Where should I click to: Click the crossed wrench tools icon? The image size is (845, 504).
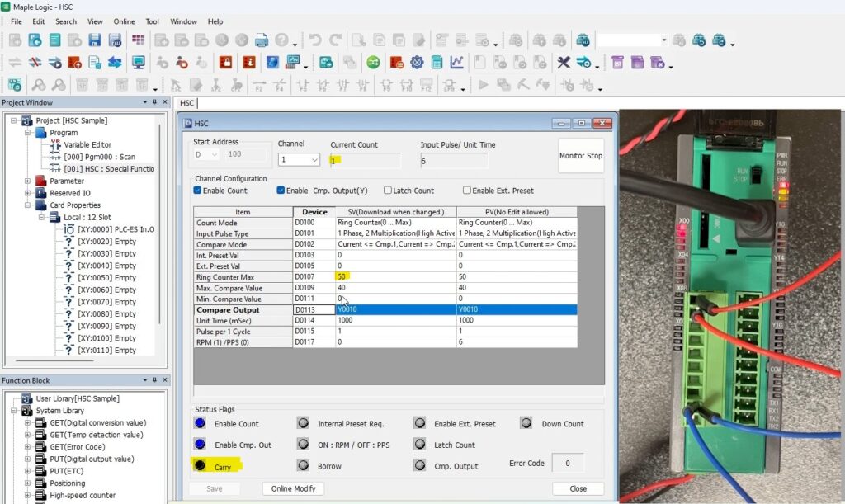[x=563, y=63]
